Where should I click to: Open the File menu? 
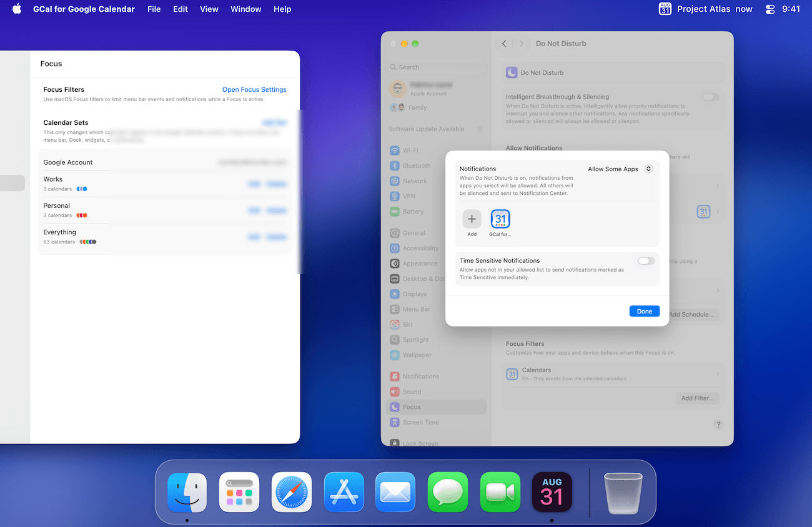pos(154,9)
